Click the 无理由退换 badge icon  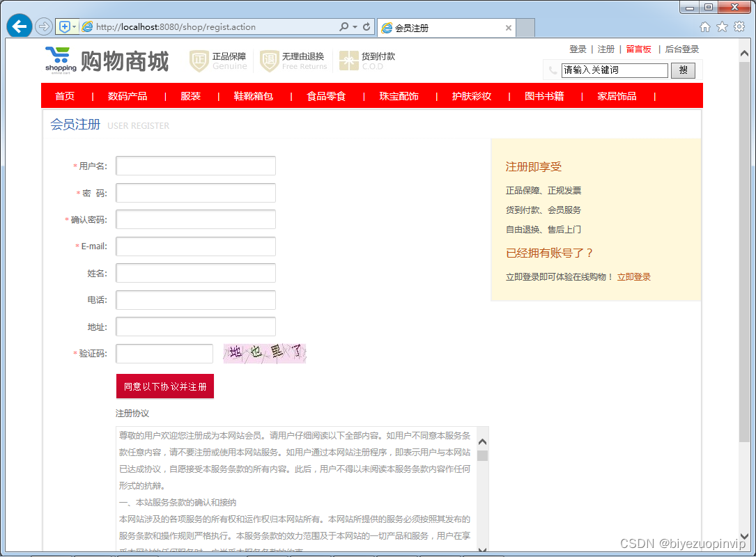pyautogui.click(x=270, y=61)
